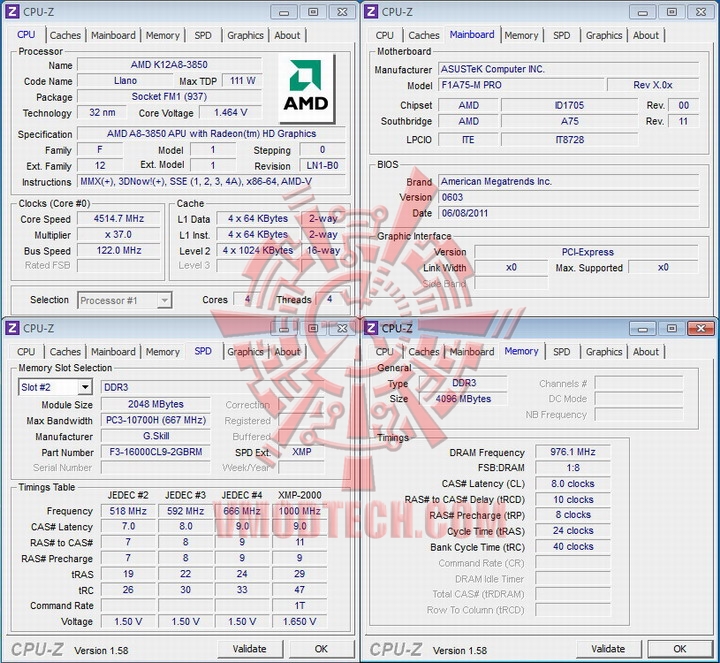Close the SPD window

click(342, 328)
